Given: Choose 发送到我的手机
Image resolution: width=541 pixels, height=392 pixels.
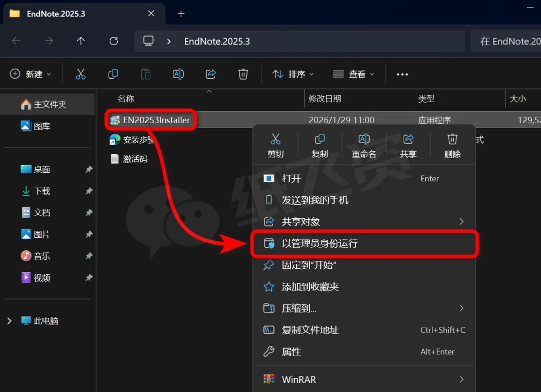Looking at the screenshot, I should [x=364, y=200].
